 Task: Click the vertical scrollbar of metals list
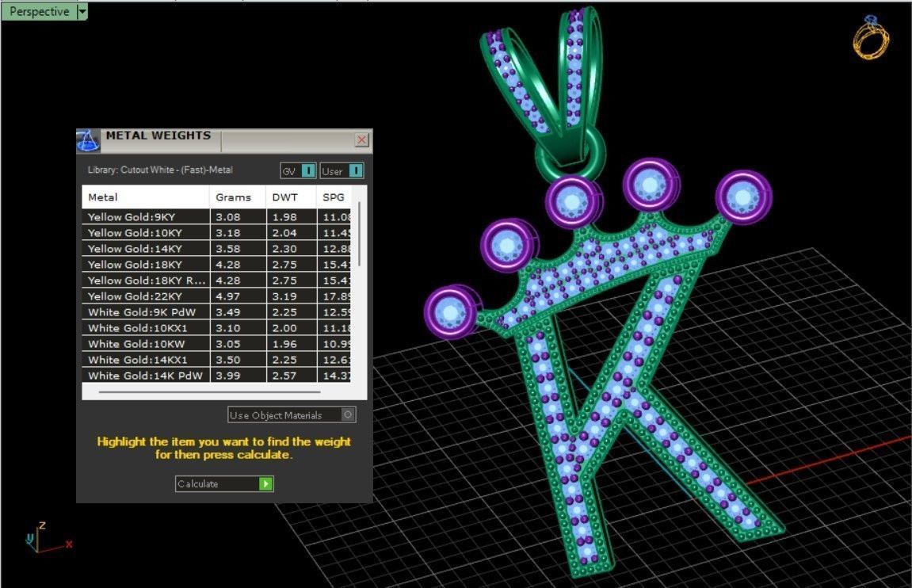coord(360,234)
